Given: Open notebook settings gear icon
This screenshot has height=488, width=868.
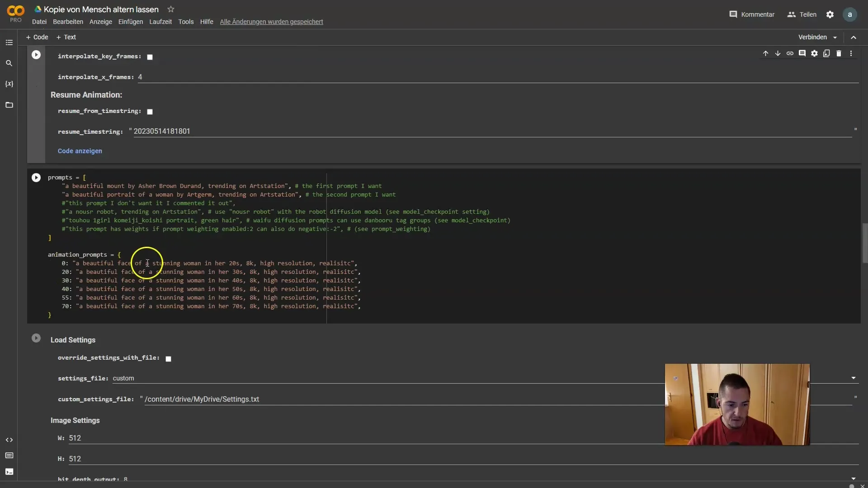Looking at the screenshot, I should pos(830,14).
